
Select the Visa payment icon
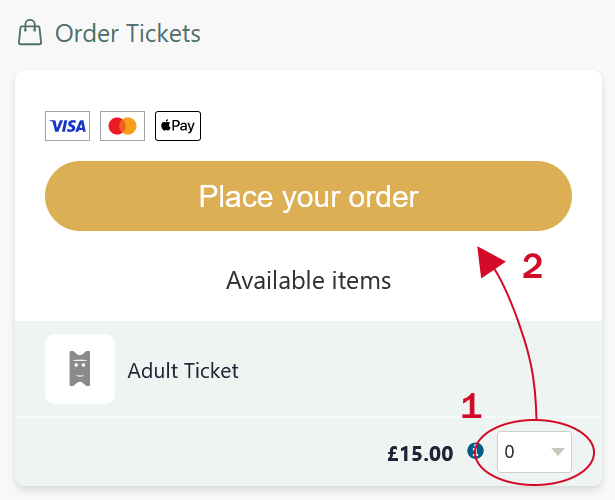click(x=67, y=126)
